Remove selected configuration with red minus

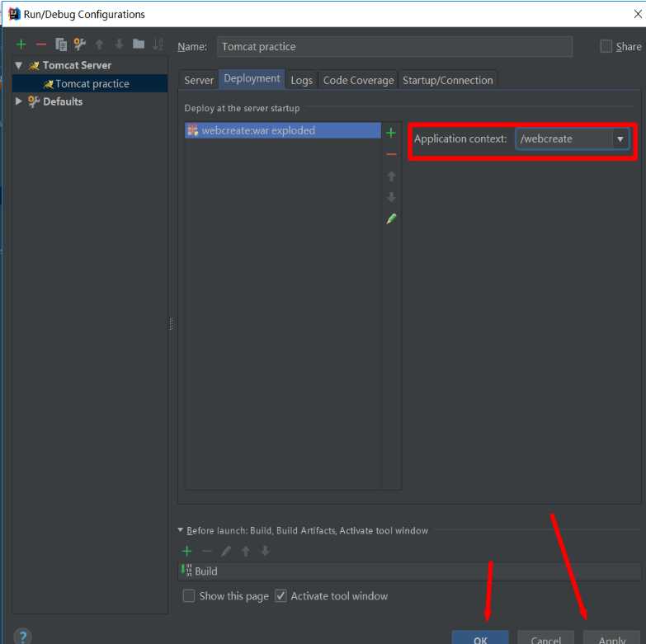[40, 44]
